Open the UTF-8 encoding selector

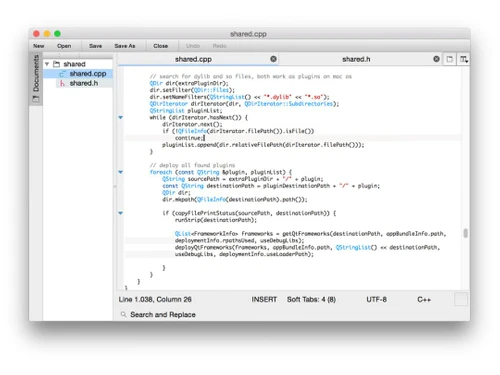376,299
